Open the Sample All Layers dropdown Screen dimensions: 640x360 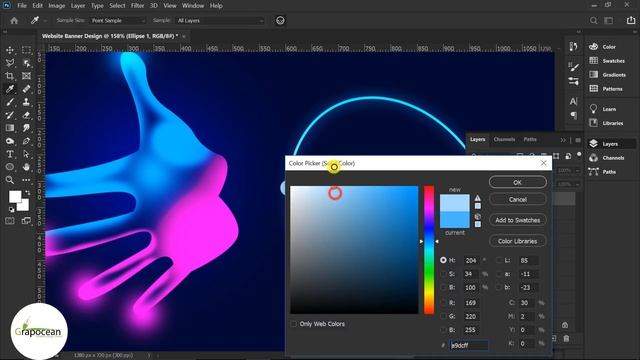point(220,20)
